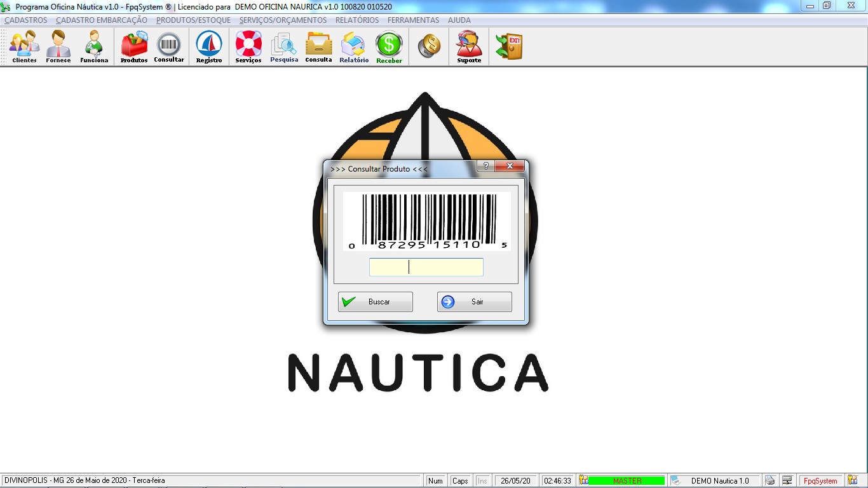868x488 pixels.
Task: Click the DIVINOPOLIS date text in status bar
Action: point(84,480)
